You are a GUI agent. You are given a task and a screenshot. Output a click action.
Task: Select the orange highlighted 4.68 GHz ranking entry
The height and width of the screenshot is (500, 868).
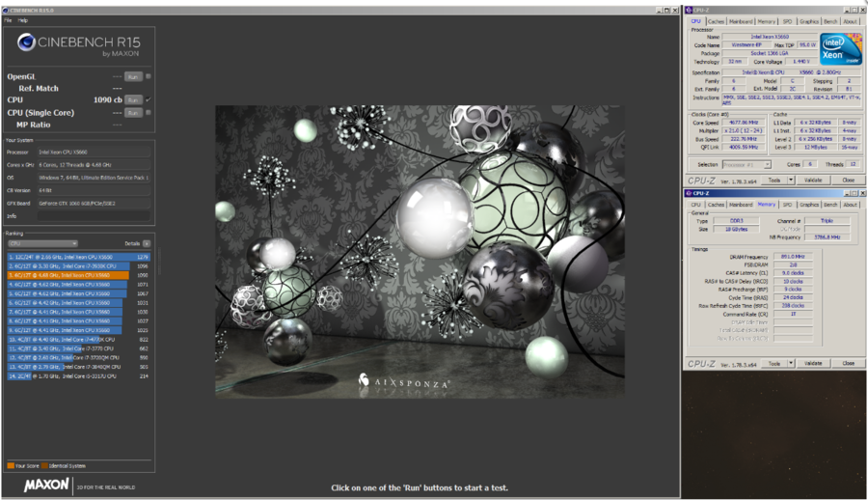(79, 275)
